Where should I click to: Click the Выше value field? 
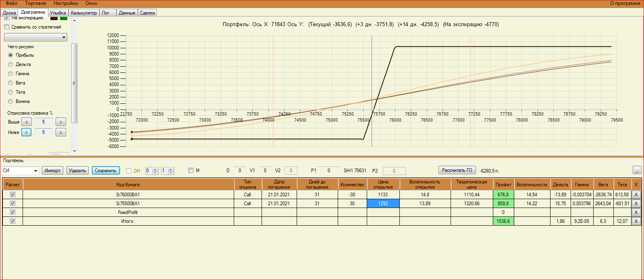44,122
